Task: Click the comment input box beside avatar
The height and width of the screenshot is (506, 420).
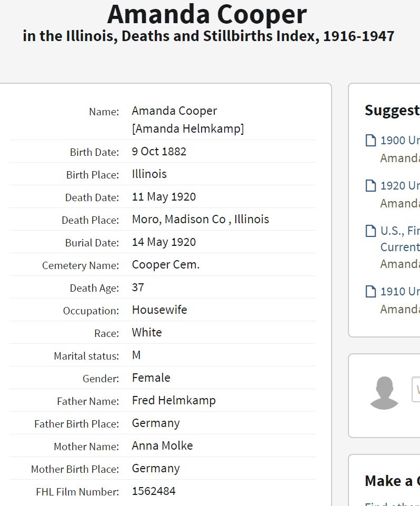Action: [x=416, y=390]
